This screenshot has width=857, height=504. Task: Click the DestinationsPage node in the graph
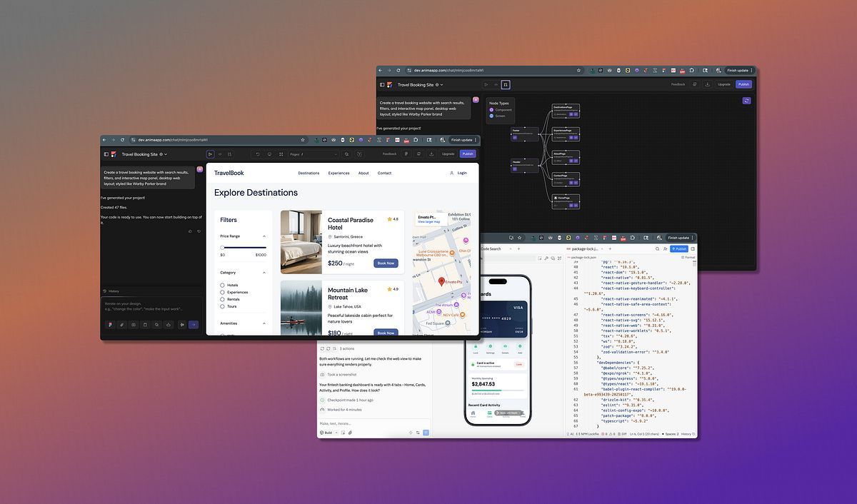coord(566,110)
